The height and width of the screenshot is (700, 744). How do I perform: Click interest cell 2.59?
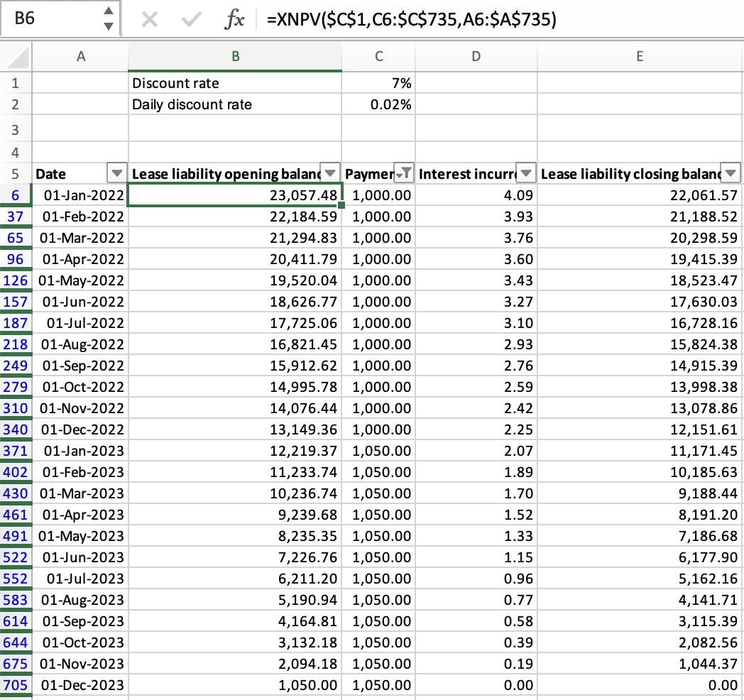(x=476, y=387)
